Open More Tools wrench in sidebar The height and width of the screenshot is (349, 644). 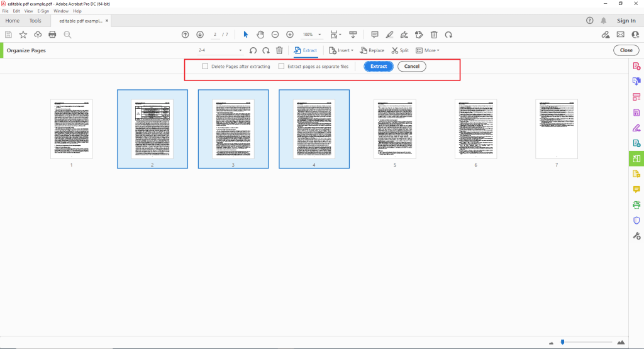636,236
